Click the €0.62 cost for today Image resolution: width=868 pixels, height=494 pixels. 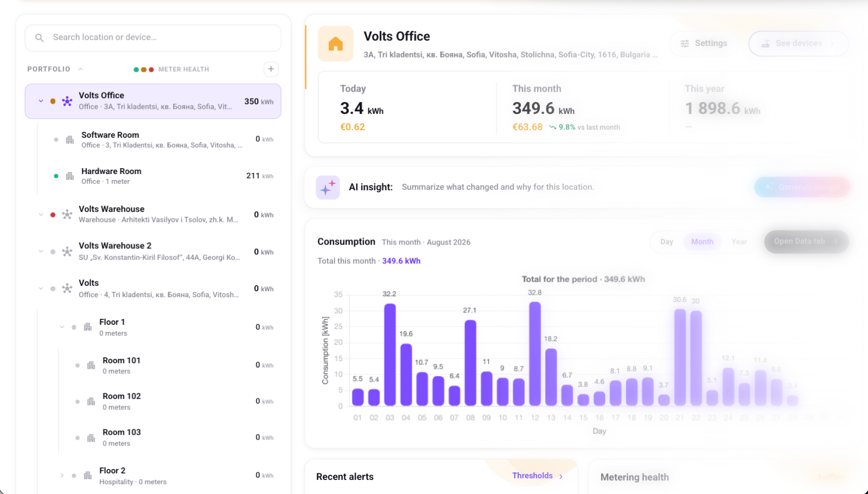point(353,127)
